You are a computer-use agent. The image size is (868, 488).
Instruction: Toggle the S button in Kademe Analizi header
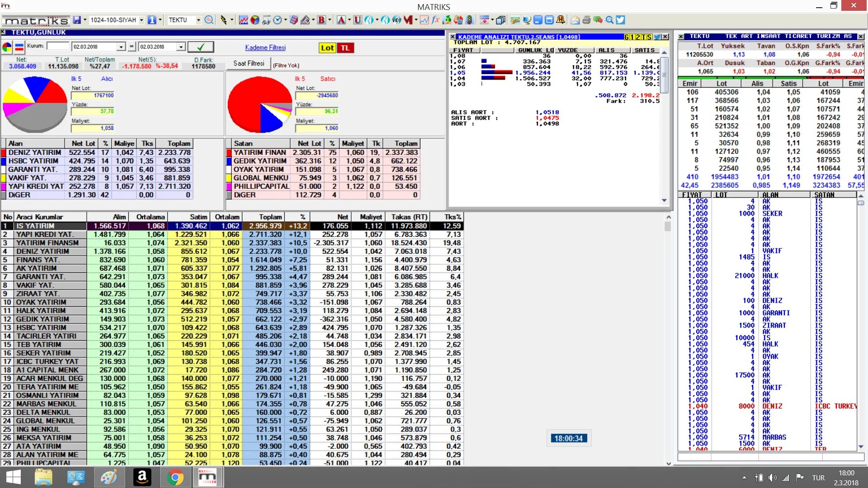650,37
